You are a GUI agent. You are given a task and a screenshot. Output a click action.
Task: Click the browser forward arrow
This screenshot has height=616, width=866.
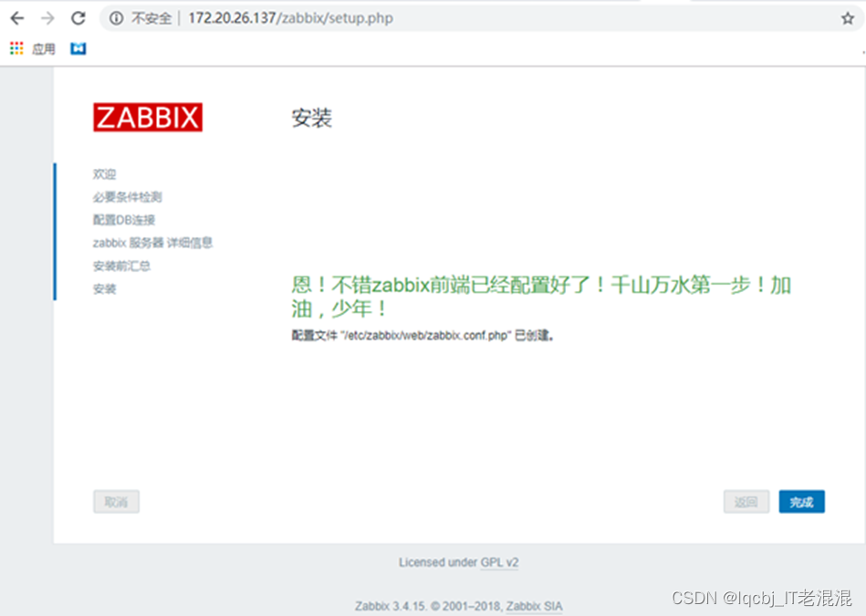pos(48,18)
